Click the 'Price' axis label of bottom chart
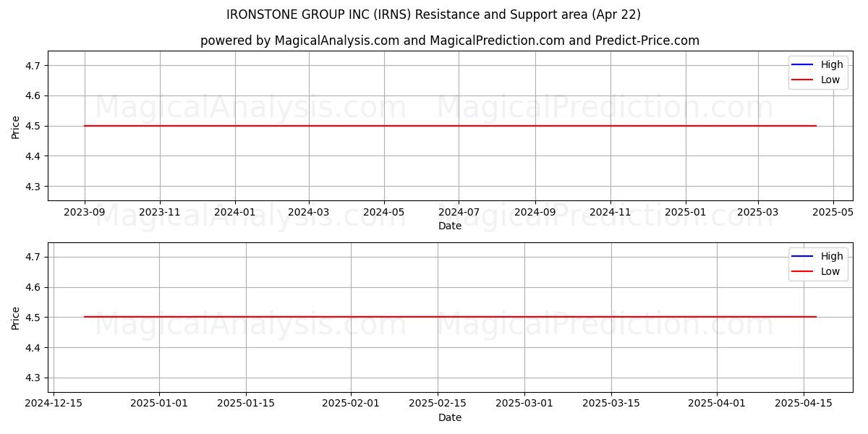 15,318
